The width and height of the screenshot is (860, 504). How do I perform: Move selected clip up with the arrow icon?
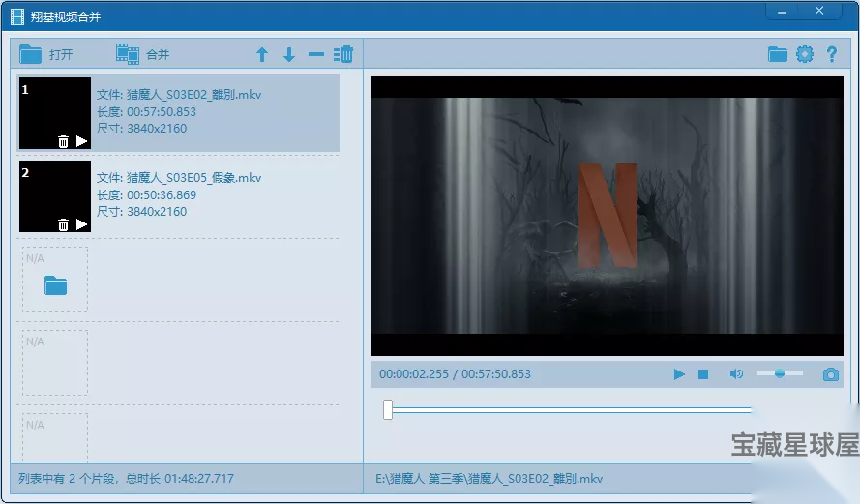262,54
